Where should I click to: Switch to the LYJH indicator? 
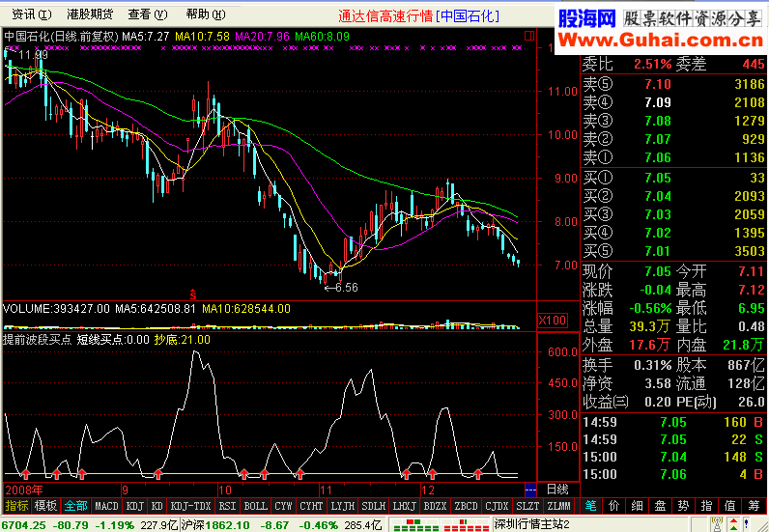tap(343, 506)
